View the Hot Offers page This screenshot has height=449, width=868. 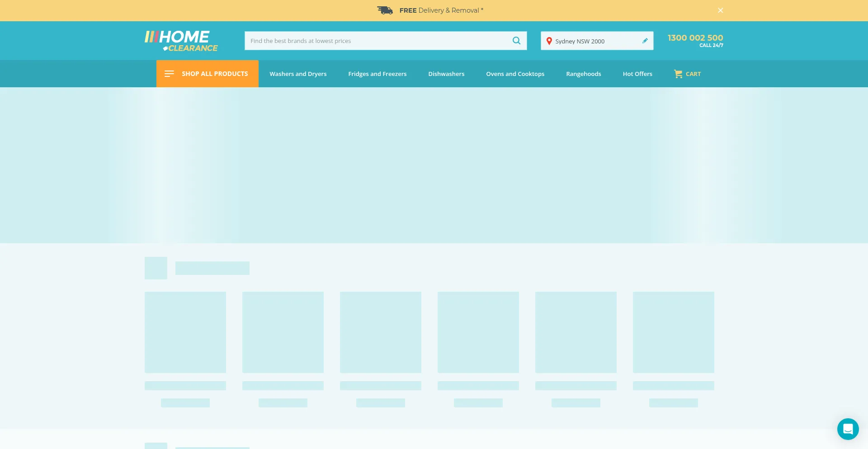637,74
